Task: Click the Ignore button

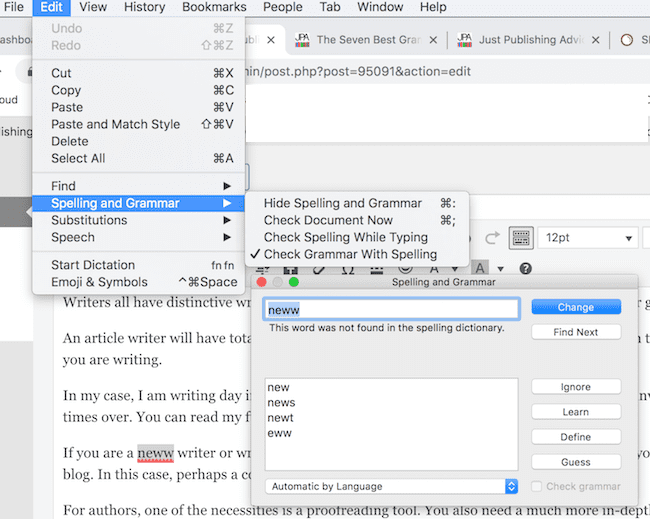Action: point(576,387)
